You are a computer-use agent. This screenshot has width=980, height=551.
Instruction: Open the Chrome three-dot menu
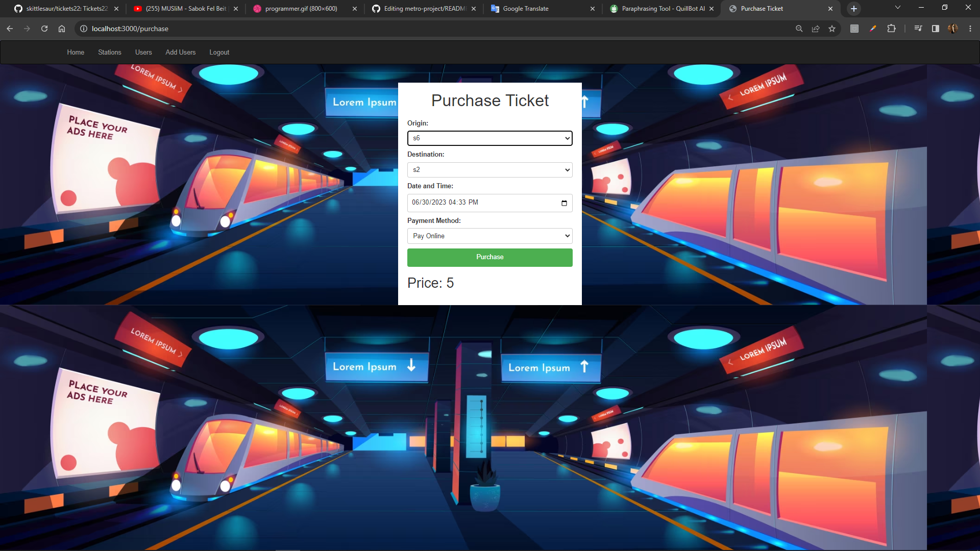pos(970,29)
